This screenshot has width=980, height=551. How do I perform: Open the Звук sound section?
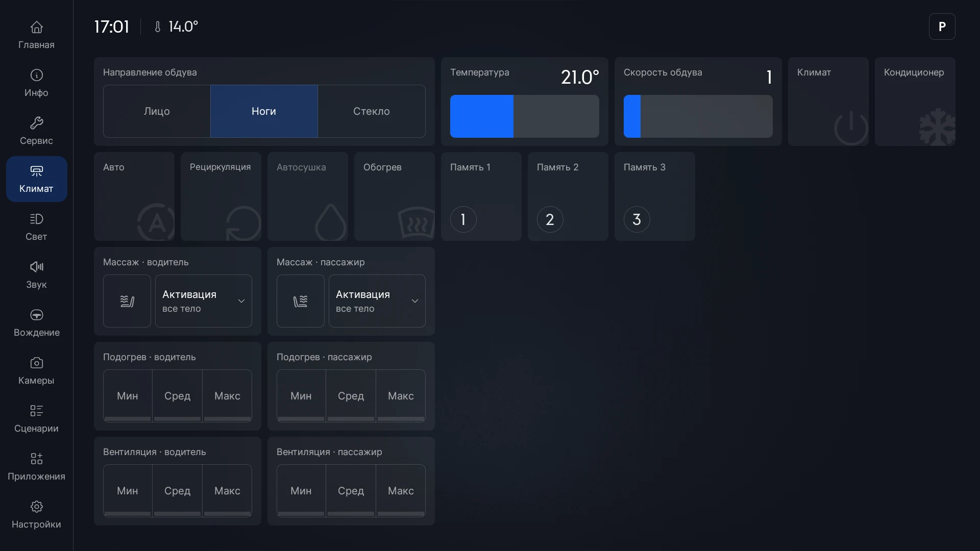point(36,275)
